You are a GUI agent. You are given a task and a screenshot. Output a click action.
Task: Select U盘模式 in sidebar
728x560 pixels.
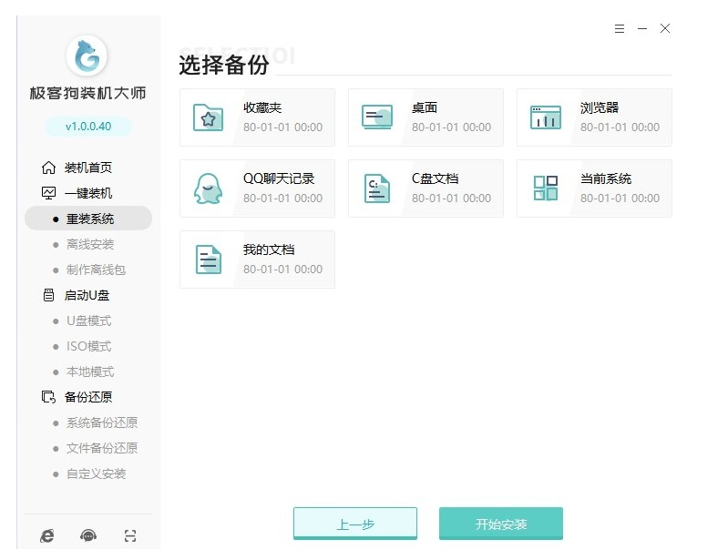tap(88, 321)
